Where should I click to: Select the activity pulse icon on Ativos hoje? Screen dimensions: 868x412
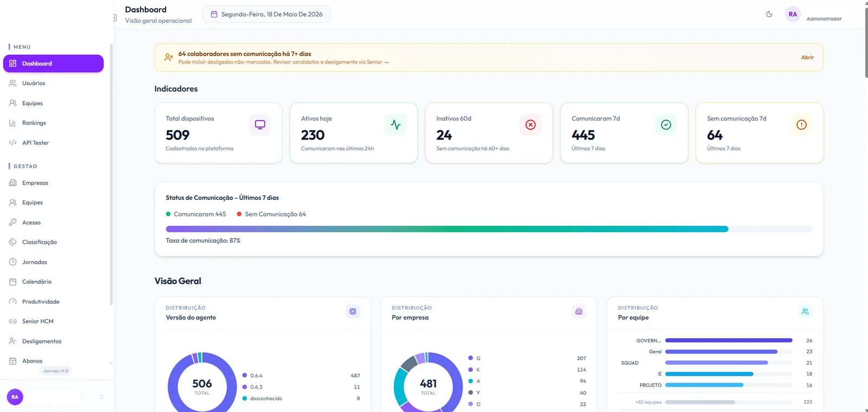click(395, 125)
